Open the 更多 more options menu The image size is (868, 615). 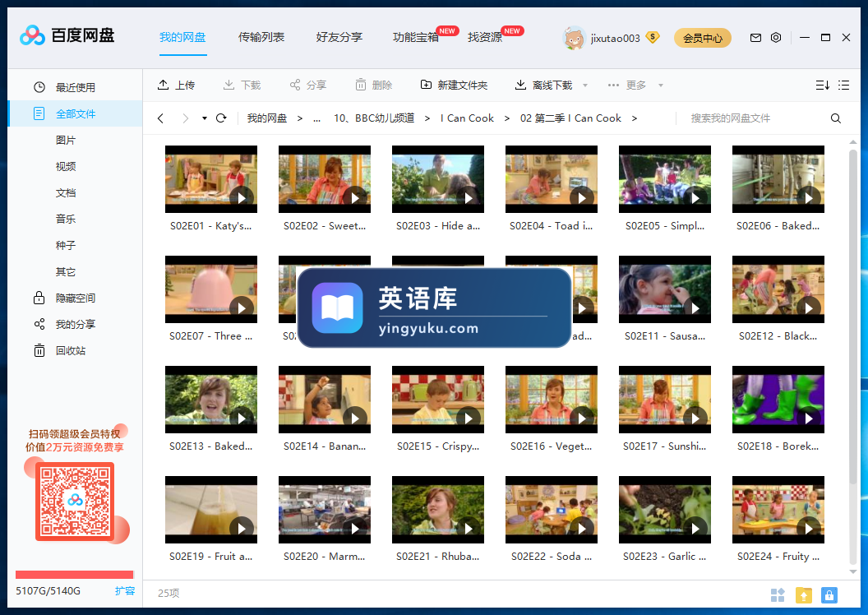click(626, 86)
